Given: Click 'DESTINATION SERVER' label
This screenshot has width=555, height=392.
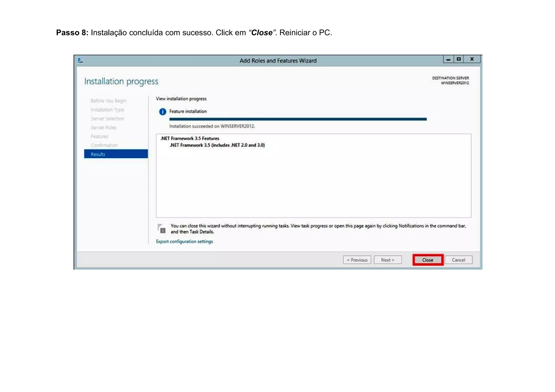Looking at the screenshot, I should click(450, 78).
